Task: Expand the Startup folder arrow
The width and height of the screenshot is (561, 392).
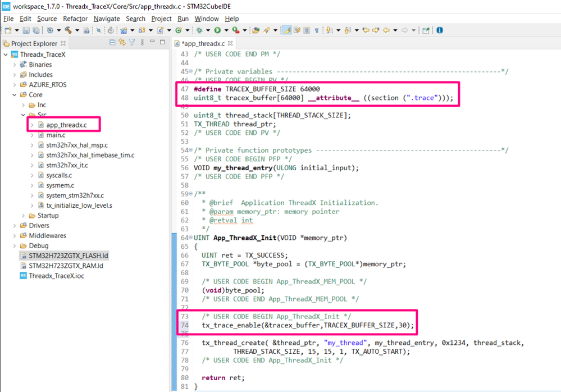Action: pos(23,216)
